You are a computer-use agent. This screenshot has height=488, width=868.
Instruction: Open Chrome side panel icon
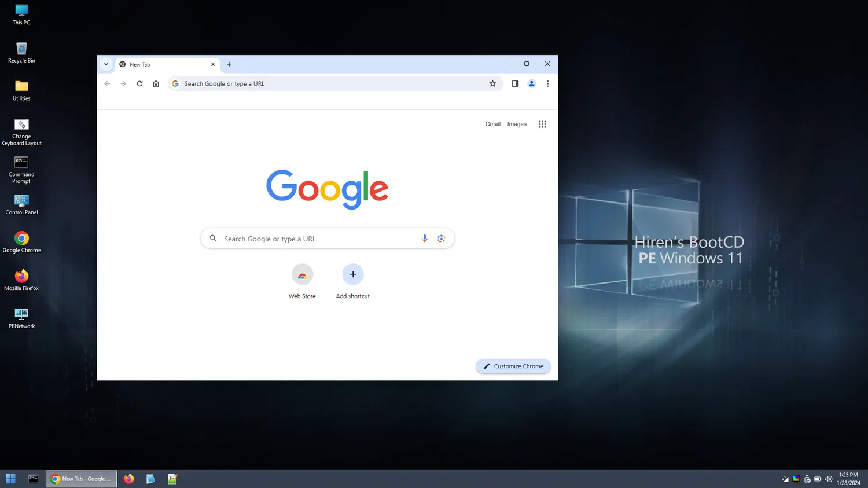point(515,84)
